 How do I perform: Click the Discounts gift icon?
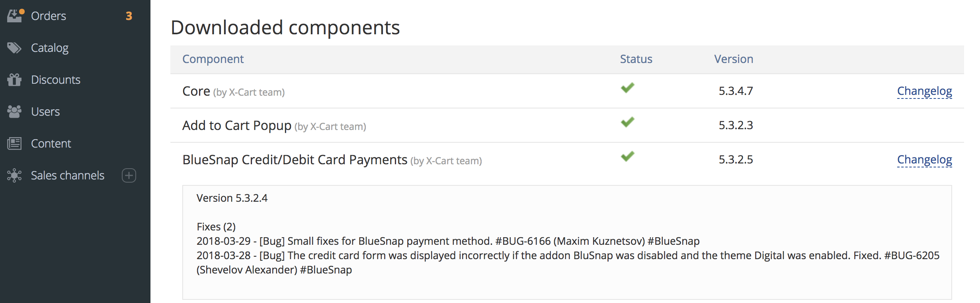15,79
